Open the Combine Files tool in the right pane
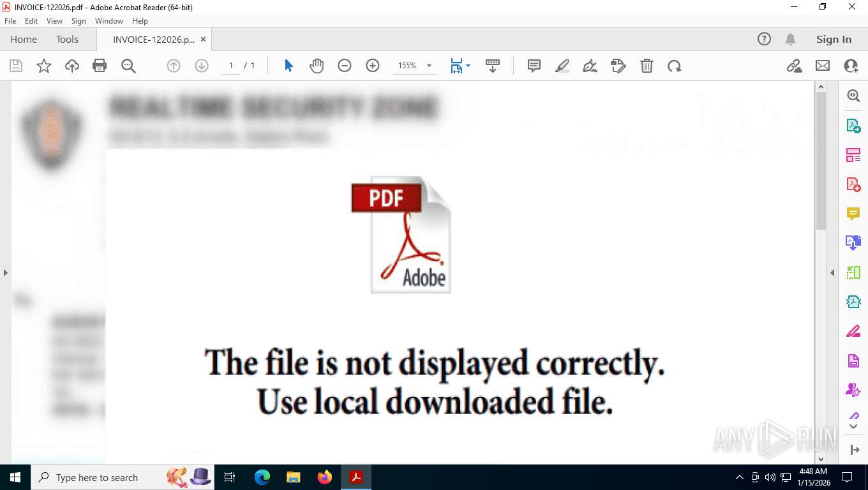868x490 pixels. [x=853, y=243]
